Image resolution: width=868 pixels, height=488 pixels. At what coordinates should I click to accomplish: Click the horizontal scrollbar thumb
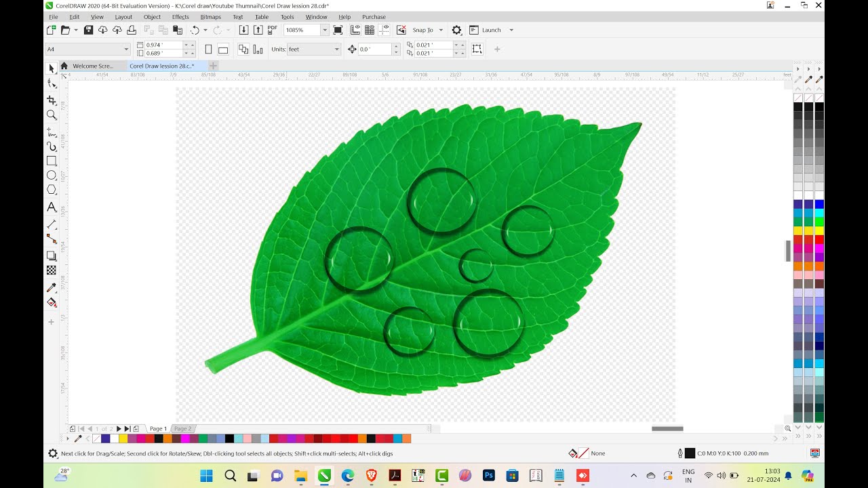tap(667, 428)
